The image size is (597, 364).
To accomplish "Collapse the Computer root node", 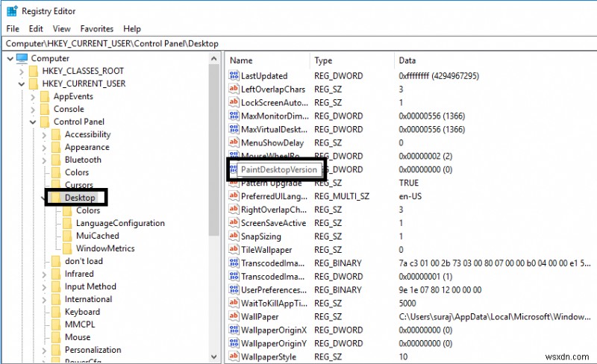I will coord(10,59).
